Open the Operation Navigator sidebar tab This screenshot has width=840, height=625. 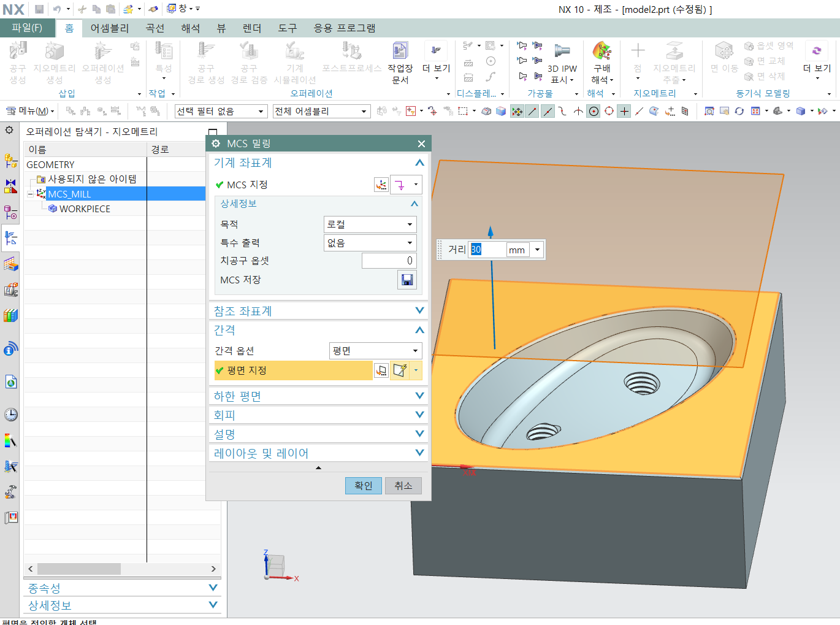pos(10,239)
